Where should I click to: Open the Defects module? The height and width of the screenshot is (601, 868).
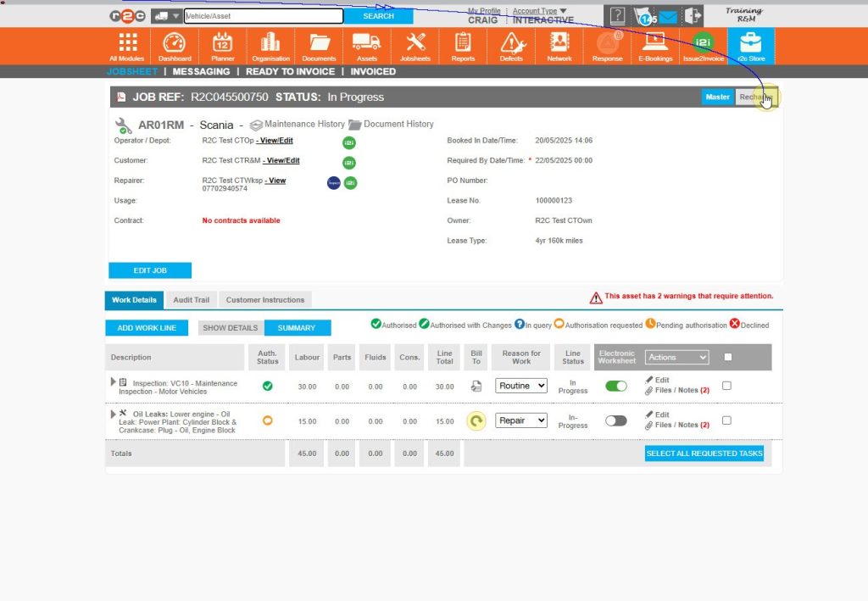coord(511,46)
